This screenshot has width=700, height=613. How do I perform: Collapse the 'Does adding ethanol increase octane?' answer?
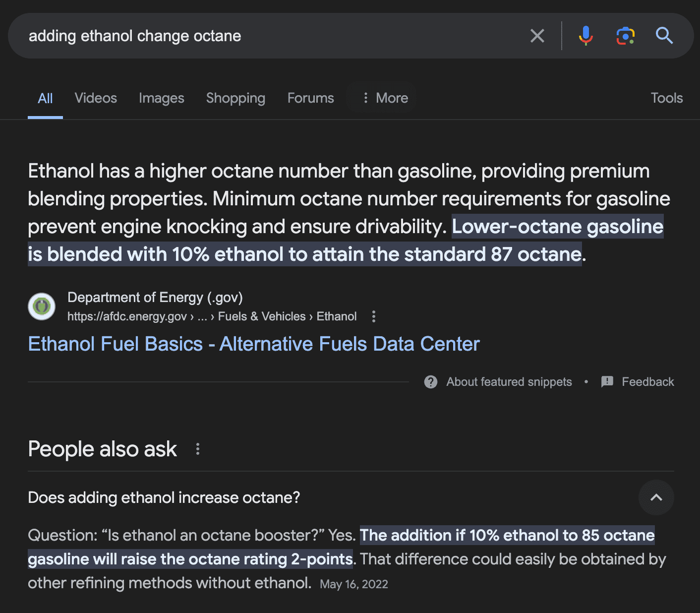point(656,497)
